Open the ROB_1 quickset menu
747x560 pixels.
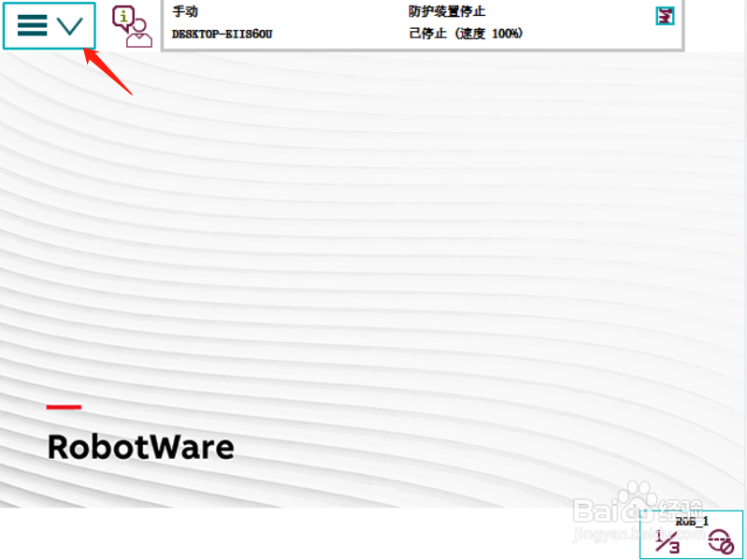[x=691, y=535]
